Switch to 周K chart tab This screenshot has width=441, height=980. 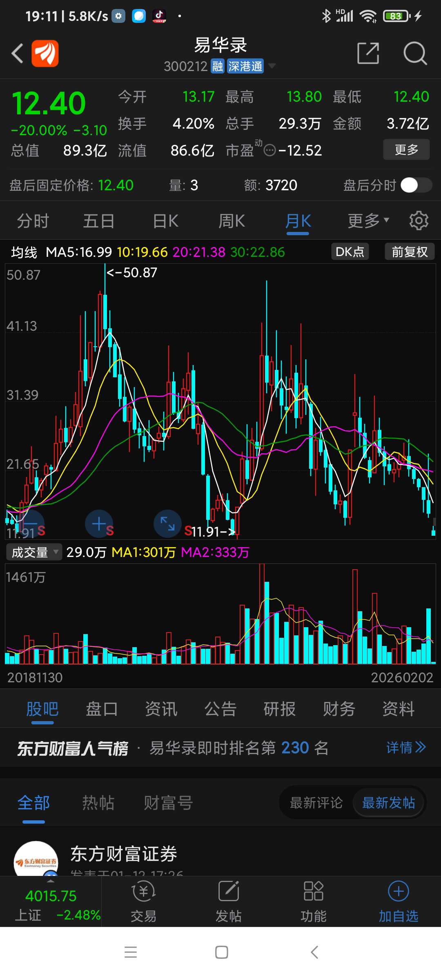(x=232, y=221)
